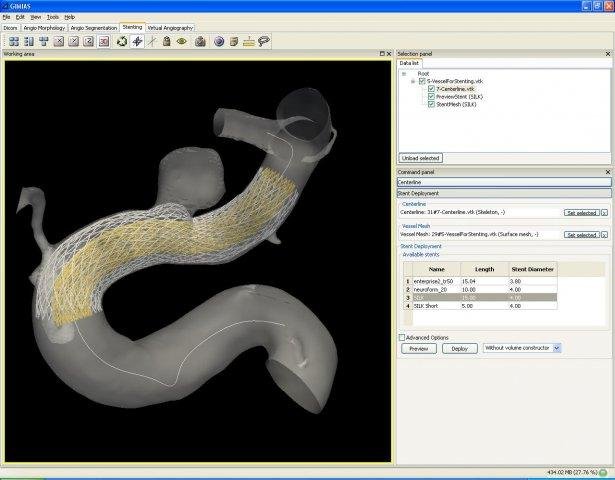Close the Working area panel
Viewport: 615px width, 480px height.
(x=389, y=54)
